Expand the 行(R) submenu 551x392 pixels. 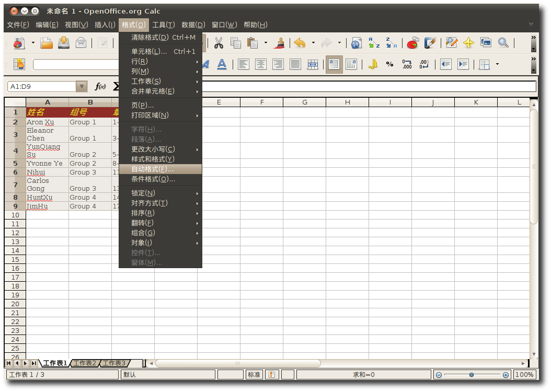pyautogui.click(x=160, y=62)
